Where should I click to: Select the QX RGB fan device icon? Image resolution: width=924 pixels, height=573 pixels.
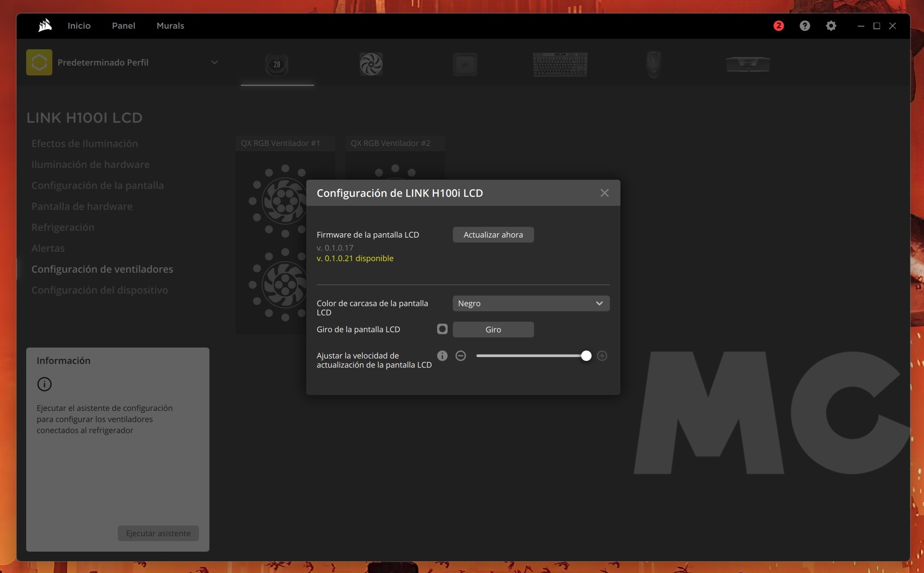point(371,65)
